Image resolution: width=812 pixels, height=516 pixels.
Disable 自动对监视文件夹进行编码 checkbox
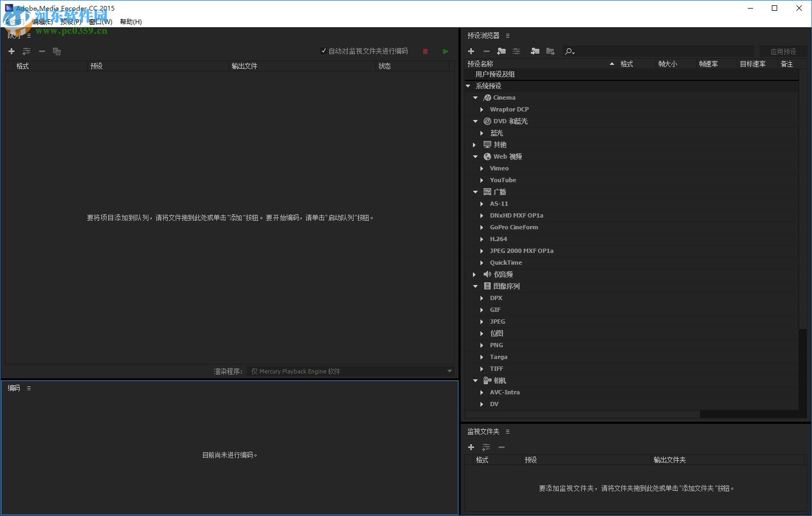[x=324, y=50]
